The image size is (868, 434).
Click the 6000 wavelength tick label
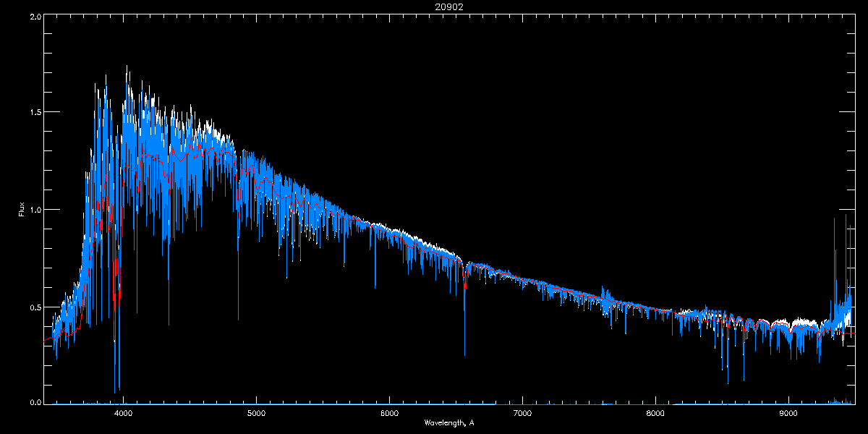(x=390, y=413)
